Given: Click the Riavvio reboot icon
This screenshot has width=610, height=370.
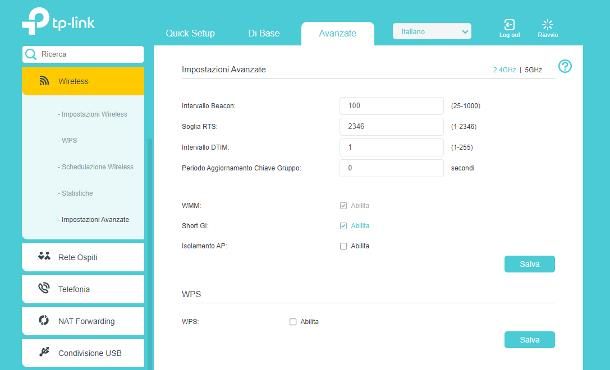Looking at the screenshot, I should (547, 25).
